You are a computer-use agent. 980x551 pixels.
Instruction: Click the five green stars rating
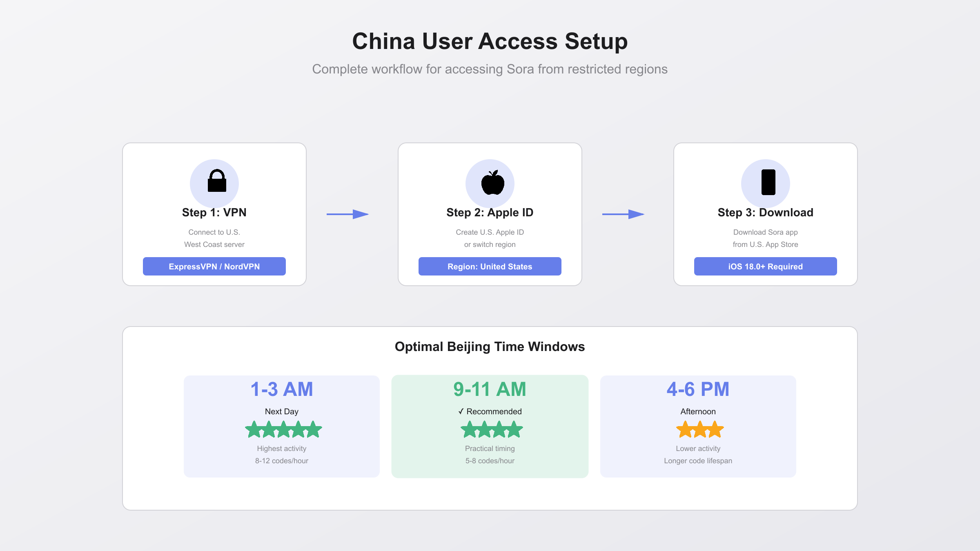pos(283,429)
